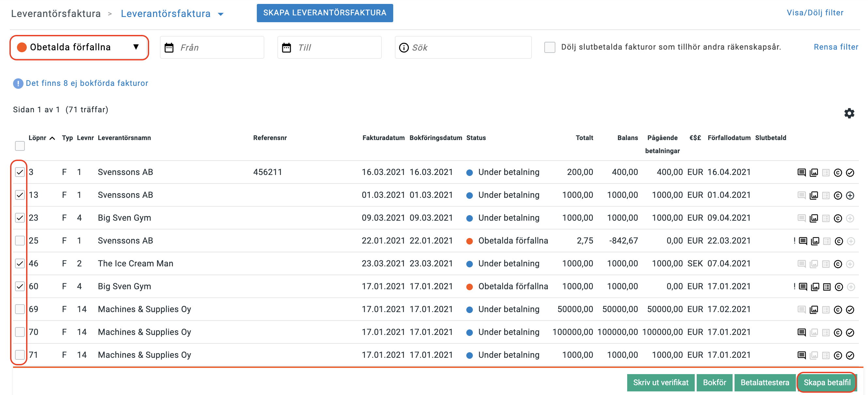Click copy icon for invoice 71
The height and width of the screenshot is (395, 868).
point(838,355)
